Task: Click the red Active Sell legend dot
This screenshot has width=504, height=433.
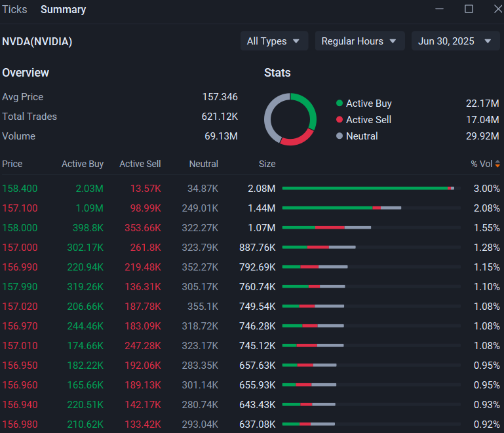Action: 339,119
